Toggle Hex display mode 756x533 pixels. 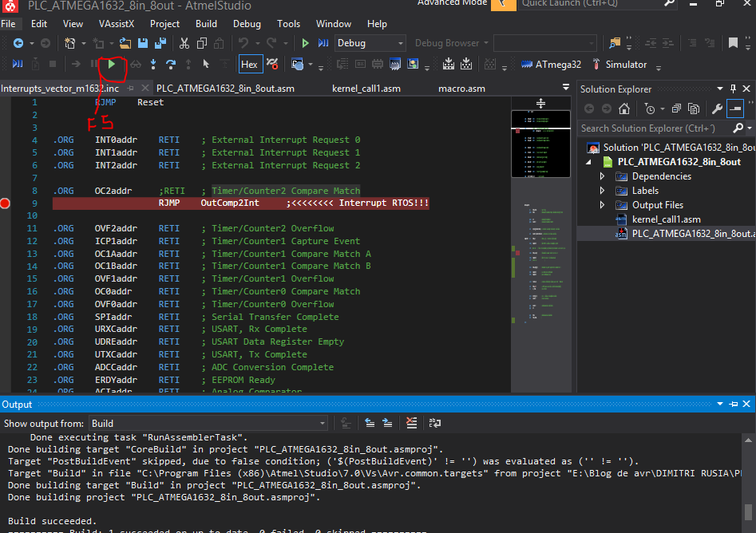click(x=250, y=64)
